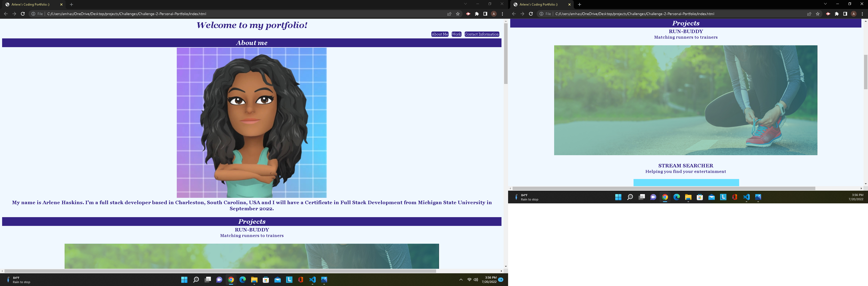The height and width of the screenshot is (286, 868).
Task: Click share icon in right browser's address bar
Action: click(809, 14)
